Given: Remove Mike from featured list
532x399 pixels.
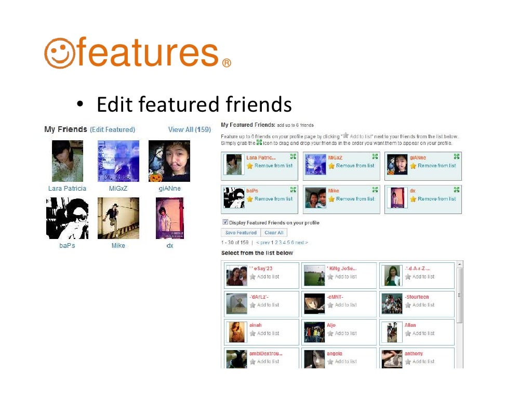Looking at the screenshot, I should (355, 199).
